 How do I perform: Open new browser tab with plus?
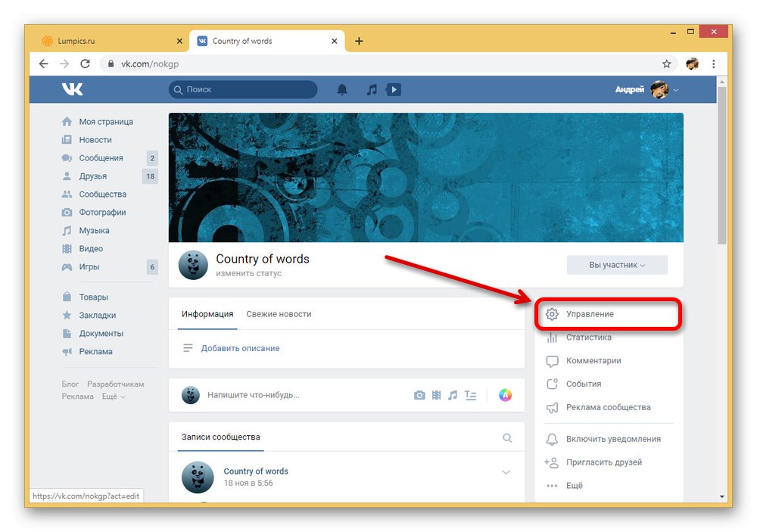(359, 41)
